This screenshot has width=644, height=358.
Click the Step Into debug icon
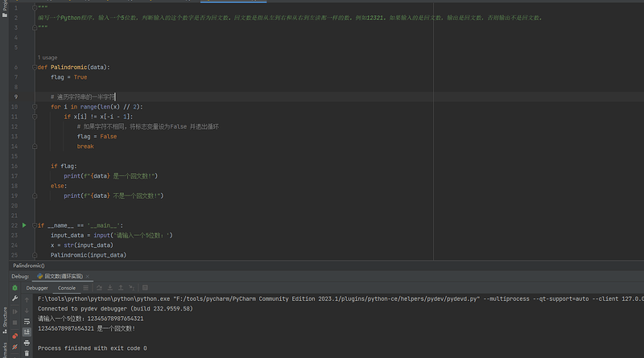[110, 288]
